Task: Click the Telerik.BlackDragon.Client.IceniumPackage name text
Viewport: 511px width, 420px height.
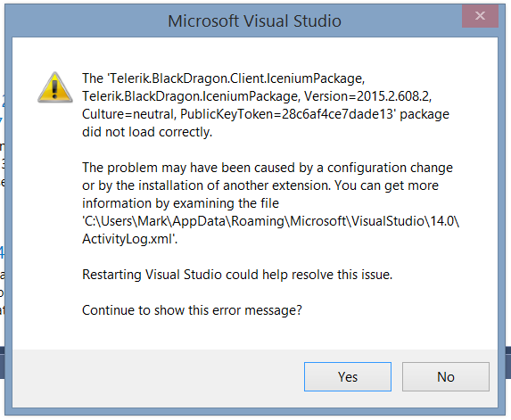Action: tap(236, 78)
